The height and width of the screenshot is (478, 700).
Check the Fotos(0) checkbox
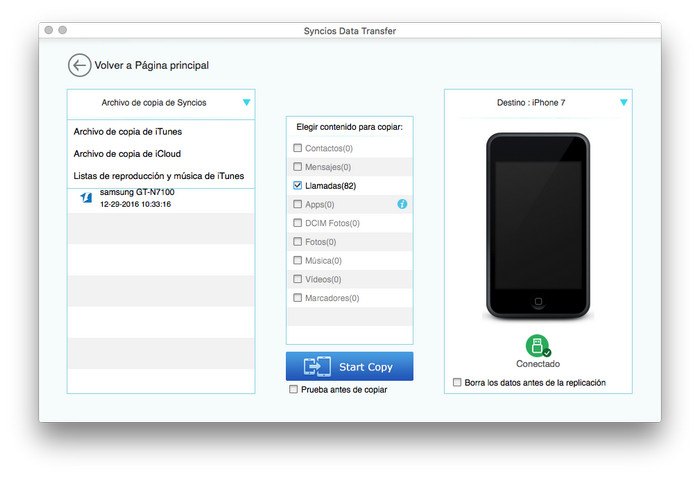297,241
